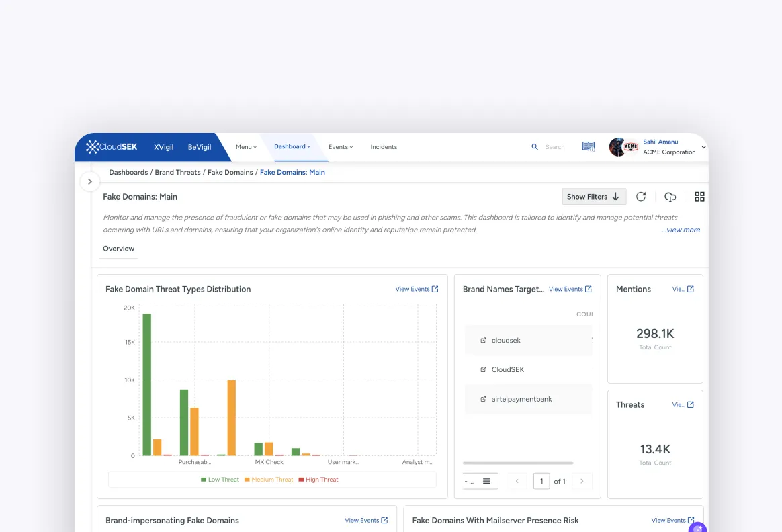This screenshot has width=782, height=532.
Task: Click the COUNT column header
Action: point(584,314)
